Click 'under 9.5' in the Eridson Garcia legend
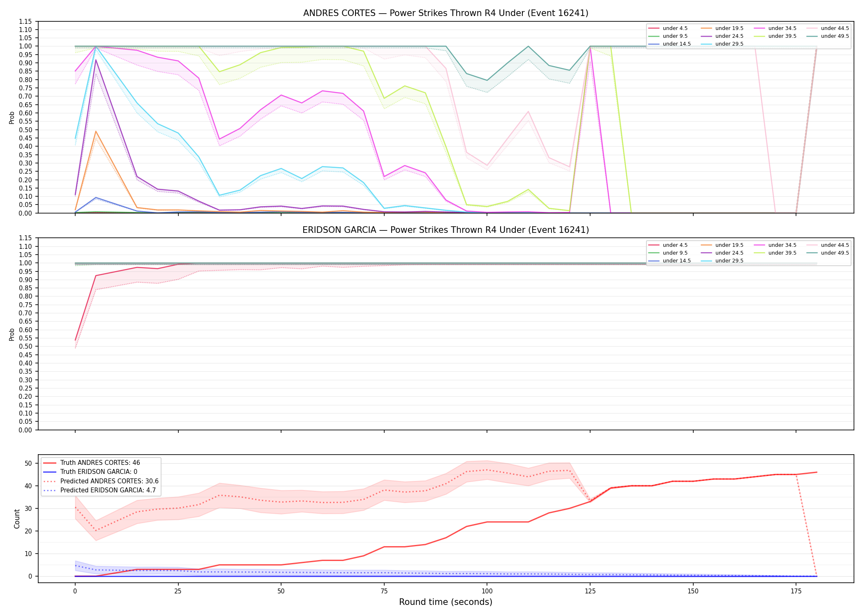The width and height of the screenshot is (863, 616). pyautogui.click(x=675, y=253)
